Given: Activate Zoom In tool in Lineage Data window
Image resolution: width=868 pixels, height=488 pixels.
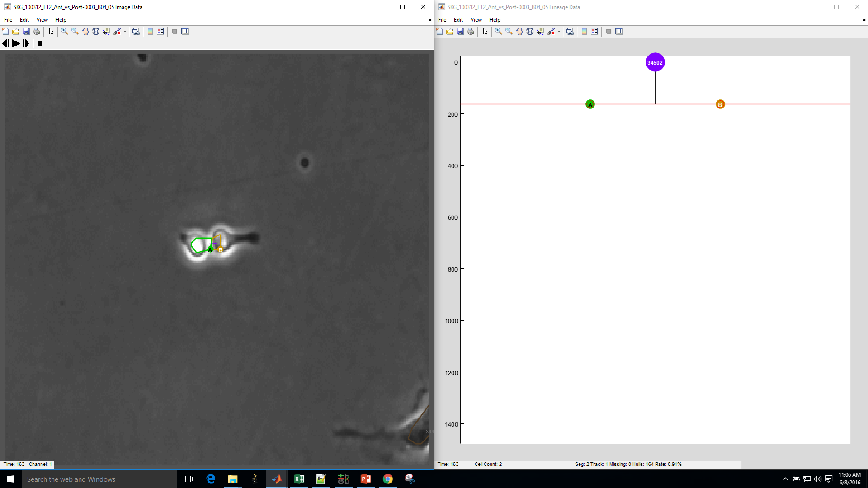Looking at the screenshot, I should (x=499, y=31).
